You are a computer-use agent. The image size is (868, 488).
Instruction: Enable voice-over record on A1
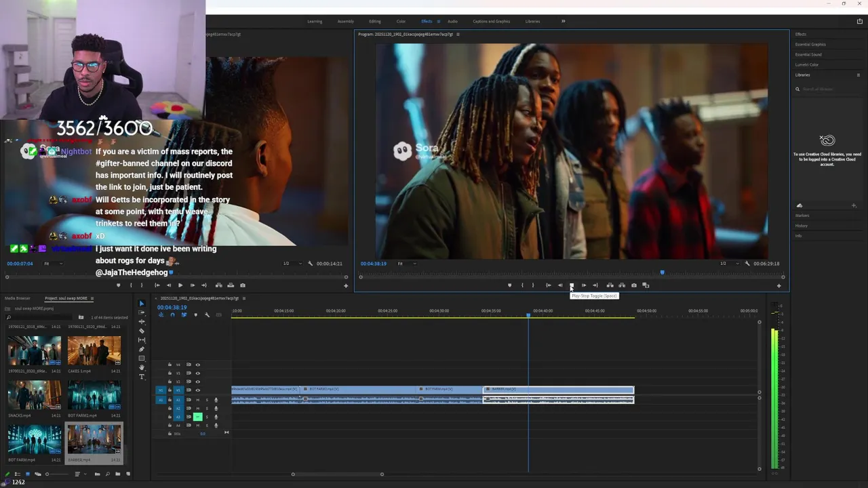click(216, 400)
